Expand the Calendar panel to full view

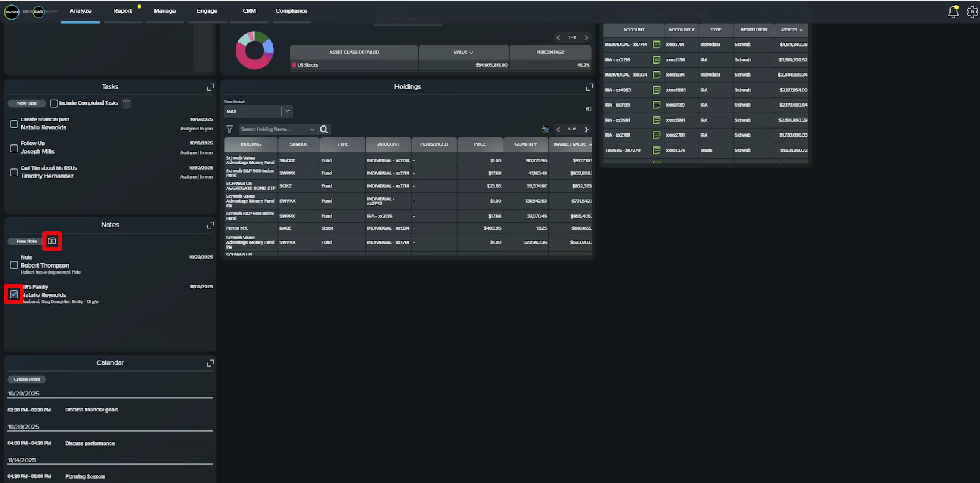coord(210,363)
